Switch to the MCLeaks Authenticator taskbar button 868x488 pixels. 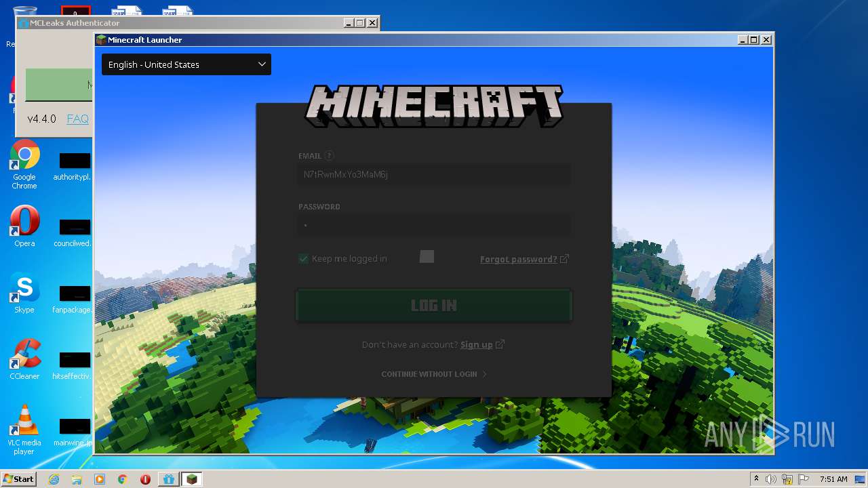[169, 479]
